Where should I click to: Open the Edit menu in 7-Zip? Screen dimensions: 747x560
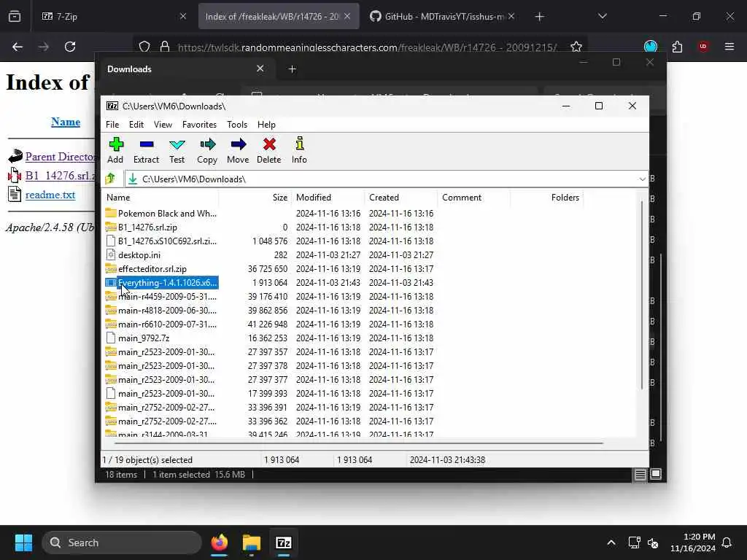[136, 125]
